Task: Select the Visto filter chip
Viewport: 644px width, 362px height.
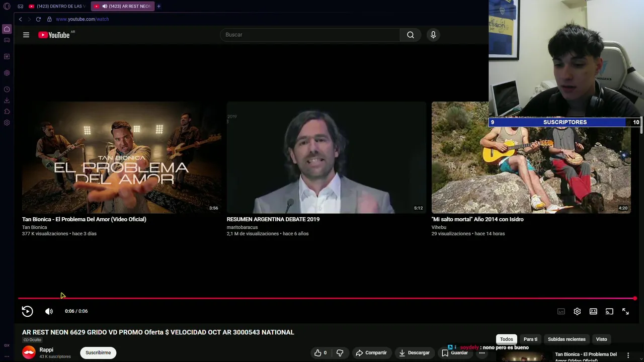Action: coord(602,339)
